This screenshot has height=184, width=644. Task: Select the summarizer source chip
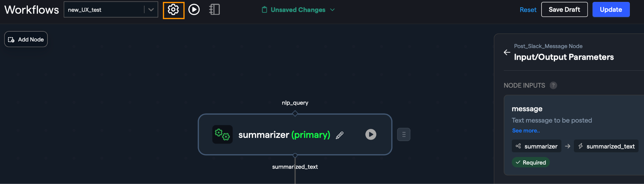(536, 146)
